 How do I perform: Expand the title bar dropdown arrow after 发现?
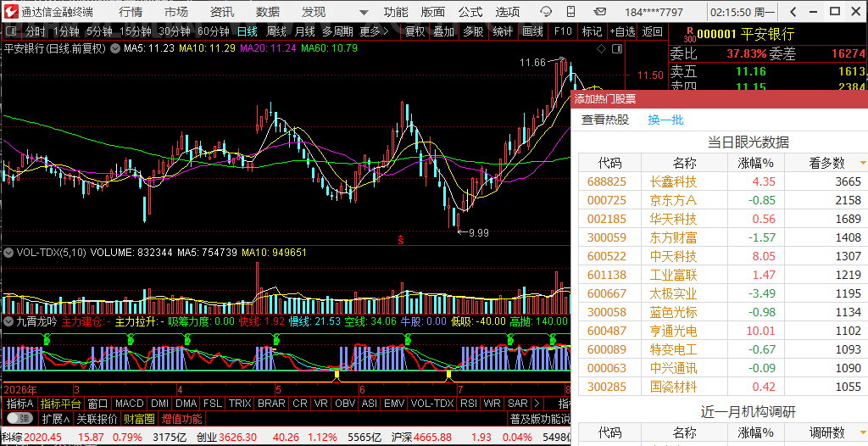364,12
